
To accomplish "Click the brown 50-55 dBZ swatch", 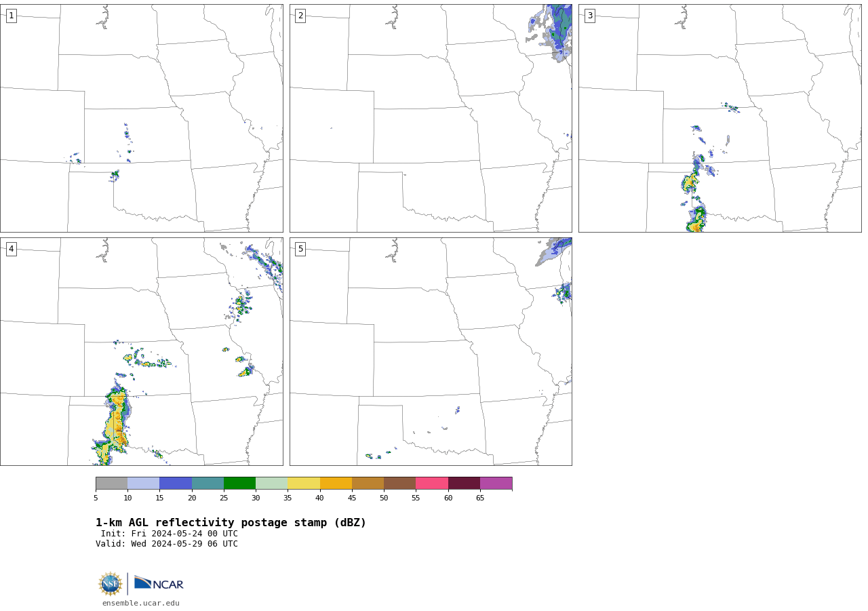I will pos(400,484).
